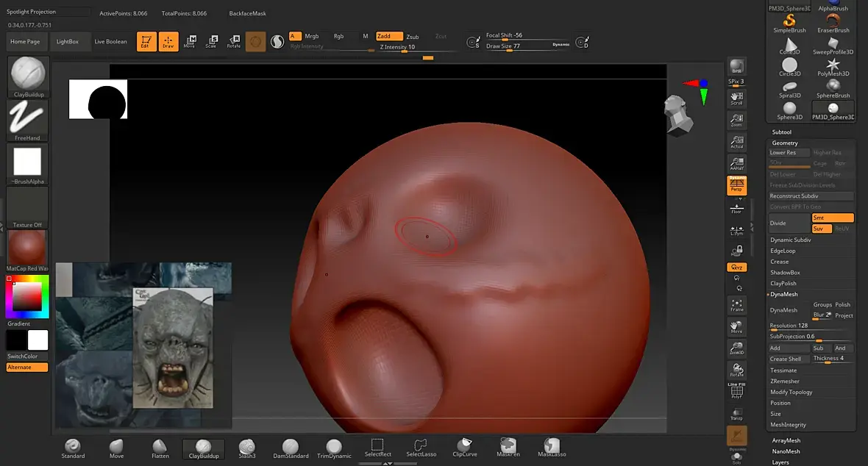Toggle the Zadd mode button

(x=389, y=36)
